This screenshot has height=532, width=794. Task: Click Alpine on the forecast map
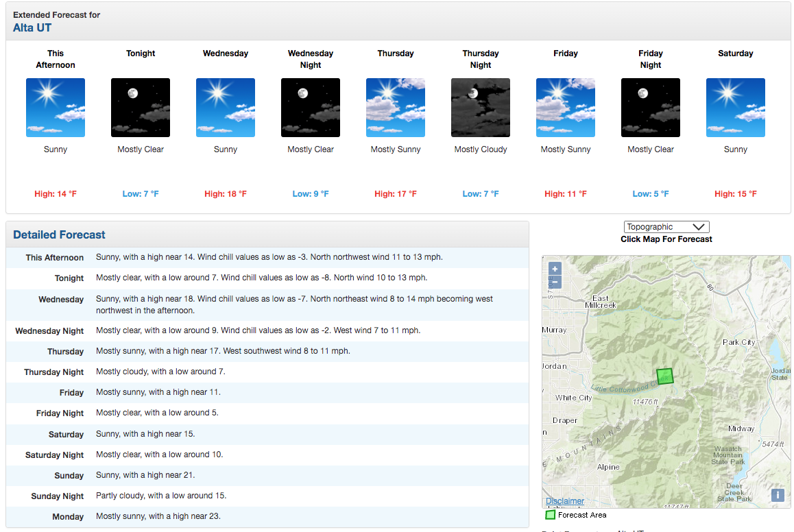(608, 467)
